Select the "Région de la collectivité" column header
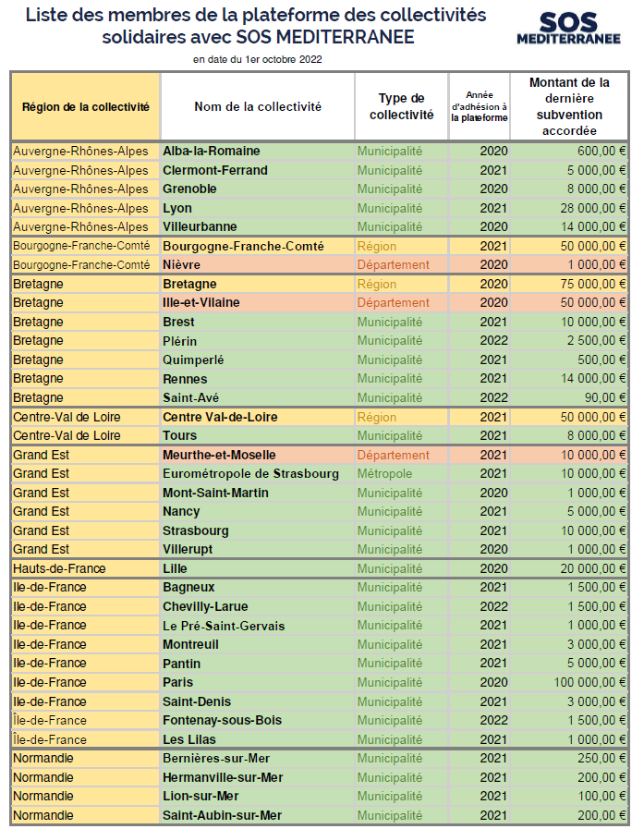Image resolution: width=644 pixels, height=829 pixels. pos(86,106)
